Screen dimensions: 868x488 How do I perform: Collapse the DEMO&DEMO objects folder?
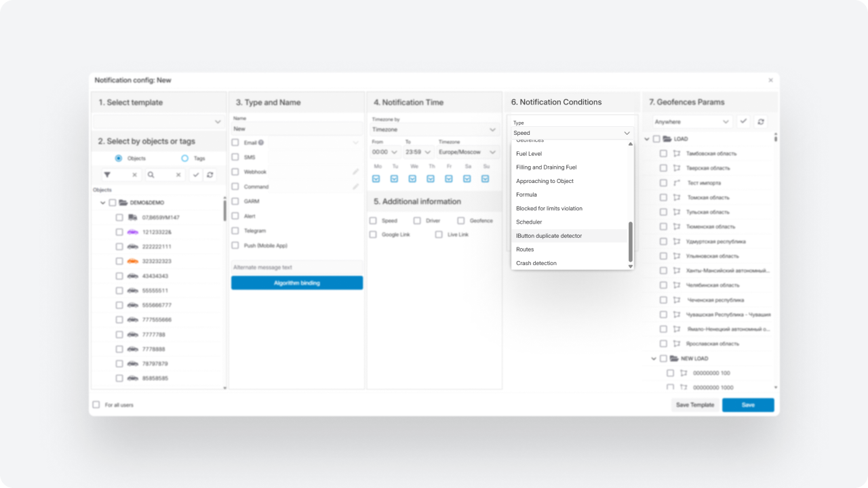click(103, 203)
